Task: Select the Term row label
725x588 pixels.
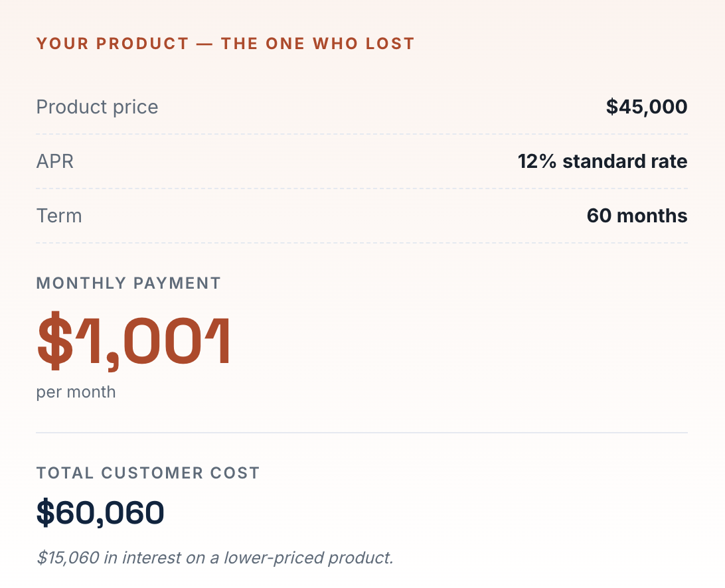Action: 59,216
